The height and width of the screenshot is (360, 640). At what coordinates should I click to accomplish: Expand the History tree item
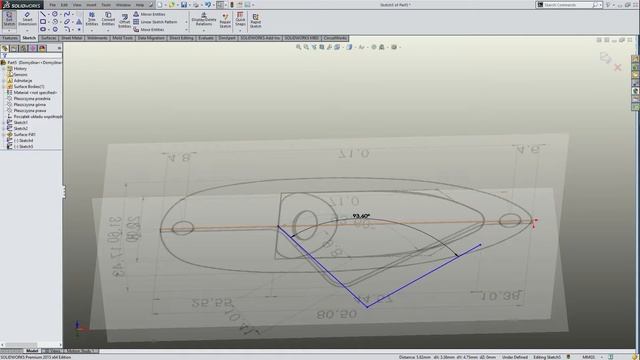tap(4, 69)
